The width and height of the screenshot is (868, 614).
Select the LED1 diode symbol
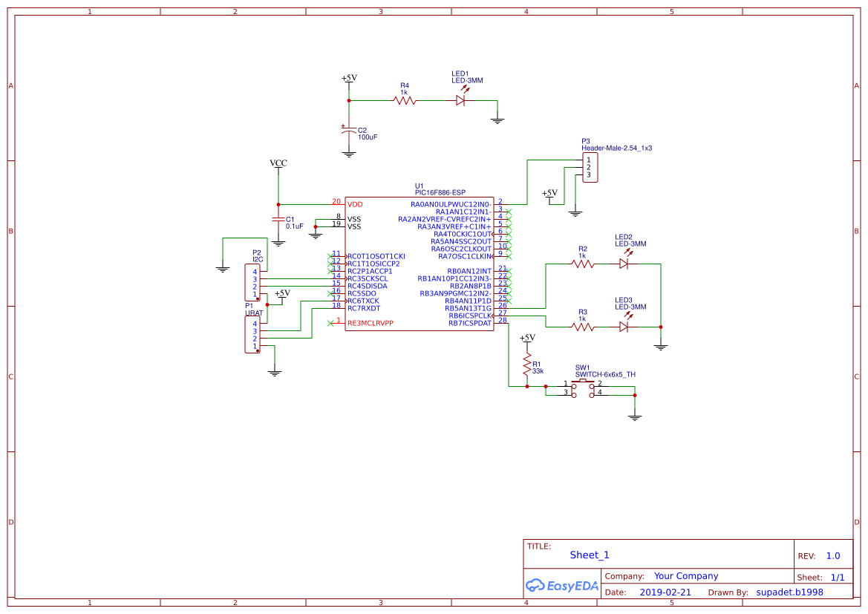coord(462,99)
